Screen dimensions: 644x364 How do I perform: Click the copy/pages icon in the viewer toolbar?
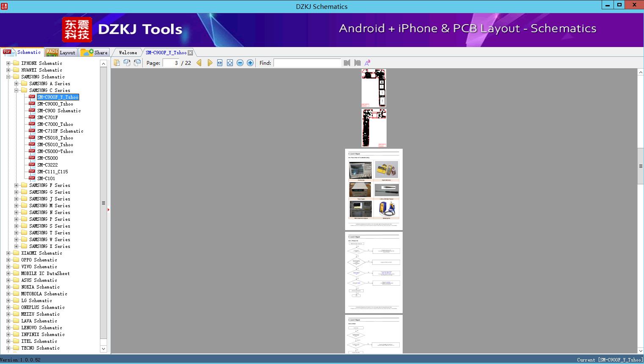pos(116,63)
